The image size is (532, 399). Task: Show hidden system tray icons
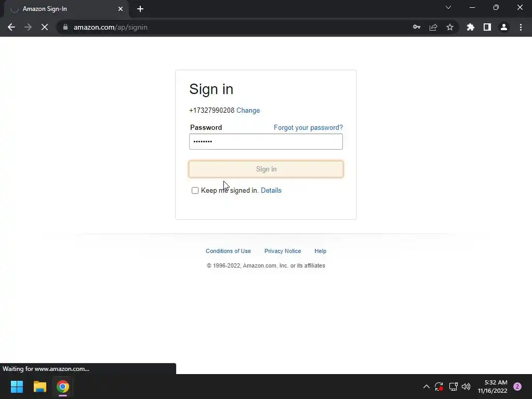pyautogui.click(x=427, y=387)
